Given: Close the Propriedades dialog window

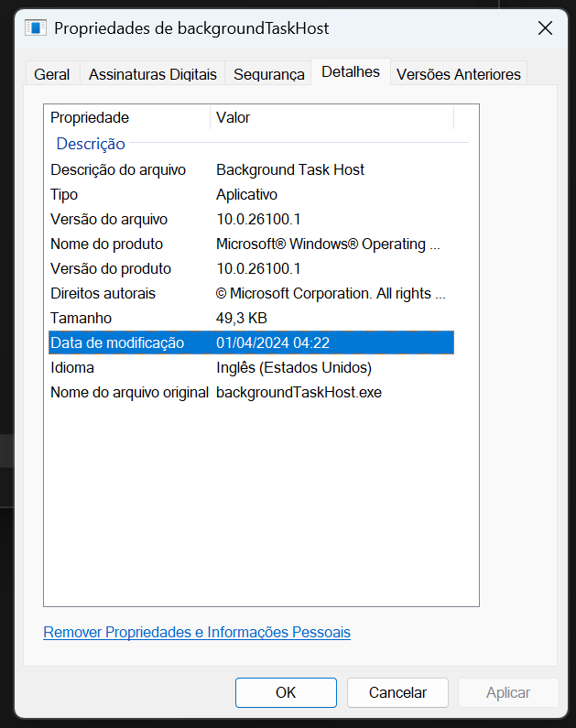Looking at the screenshot, I should 545,28.
